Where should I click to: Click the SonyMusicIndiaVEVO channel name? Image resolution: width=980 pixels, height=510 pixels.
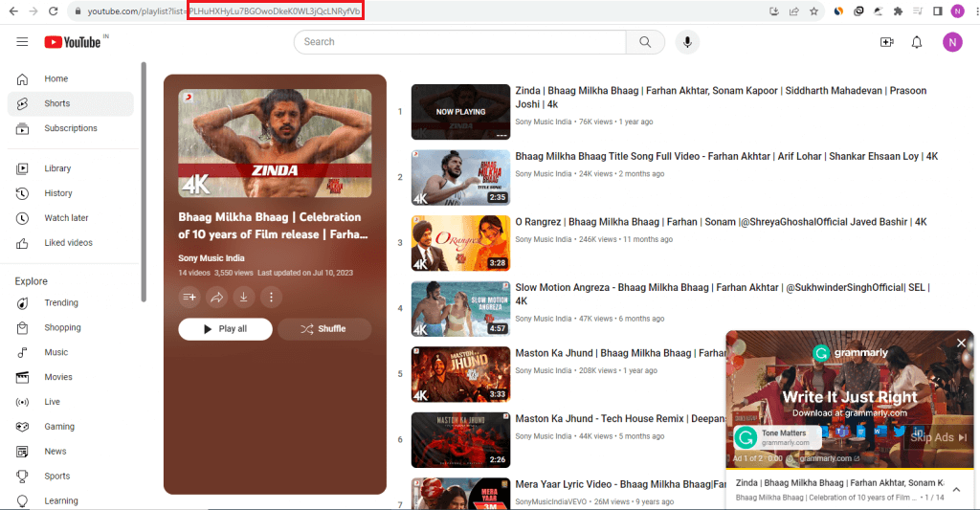coord(550,502)
